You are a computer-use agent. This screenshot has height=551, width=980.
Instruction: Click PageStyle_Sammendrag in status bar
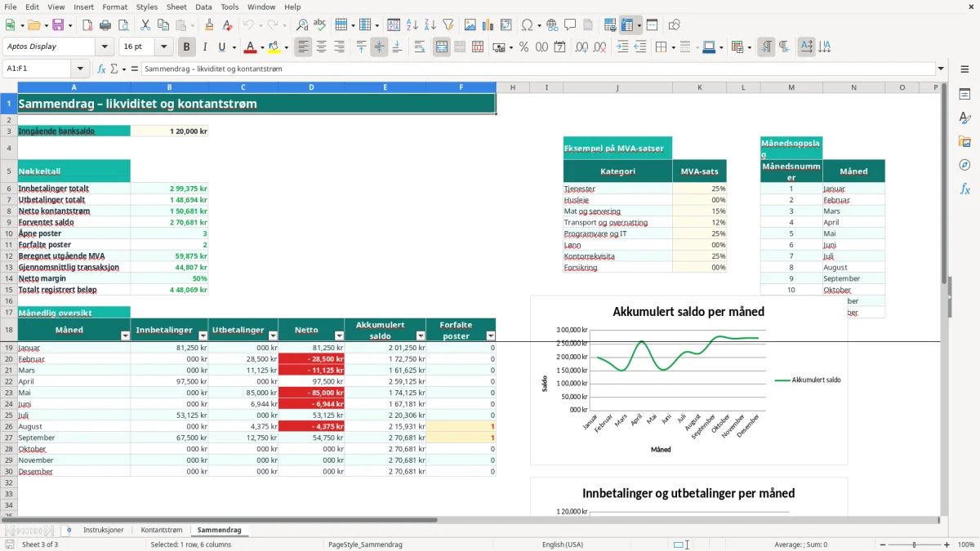coord(364,544)
